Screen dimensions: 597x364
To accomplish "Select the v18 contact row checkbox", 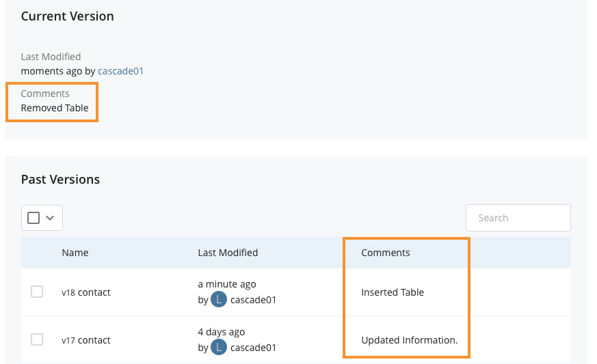I will click(x=37, y=292).
